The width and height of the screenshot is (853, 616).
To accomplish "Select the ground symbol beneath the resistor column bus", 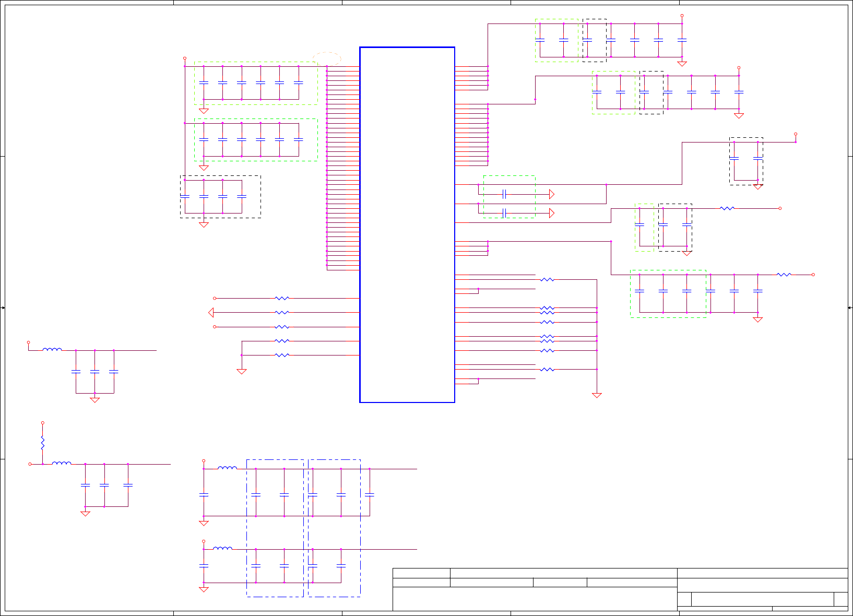I will pyautogui.click(x=597, y=396).
